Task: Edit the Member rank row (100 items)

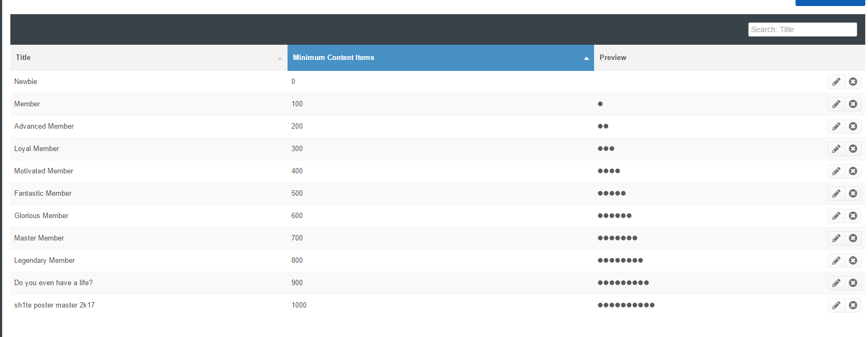Action: 836,104
